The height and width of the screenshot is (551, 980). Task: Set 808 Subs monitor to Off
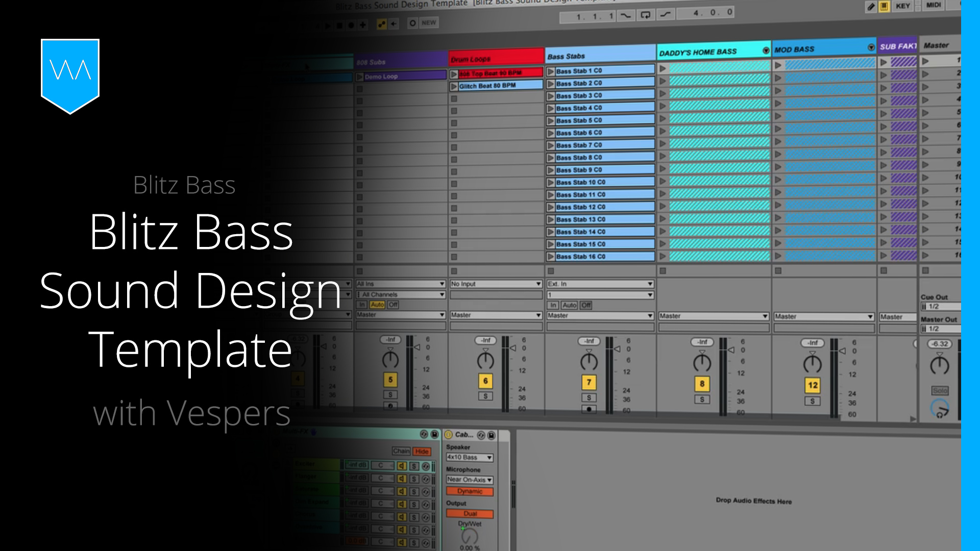coord(393,305)
